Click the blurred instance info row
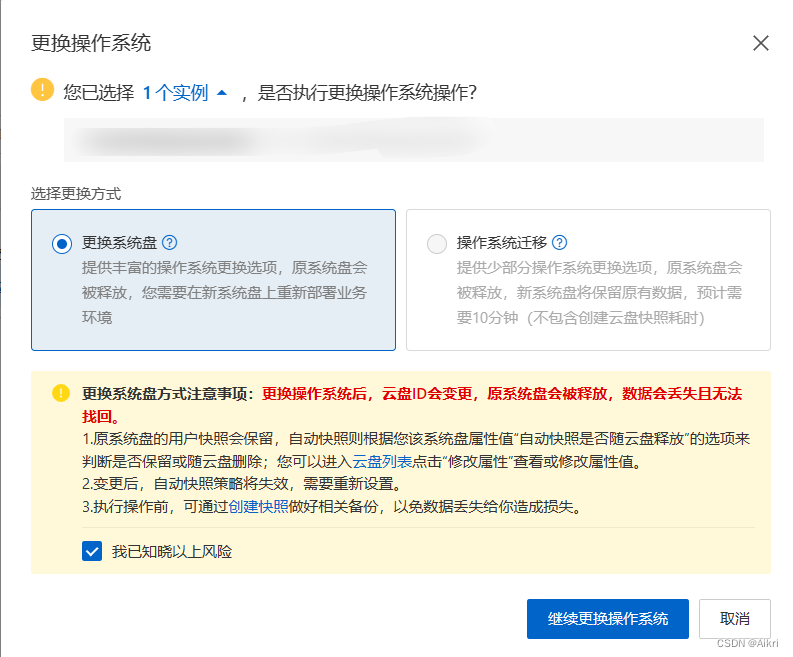Viewport: 793px width, 657px height. (x=413, y=140)
